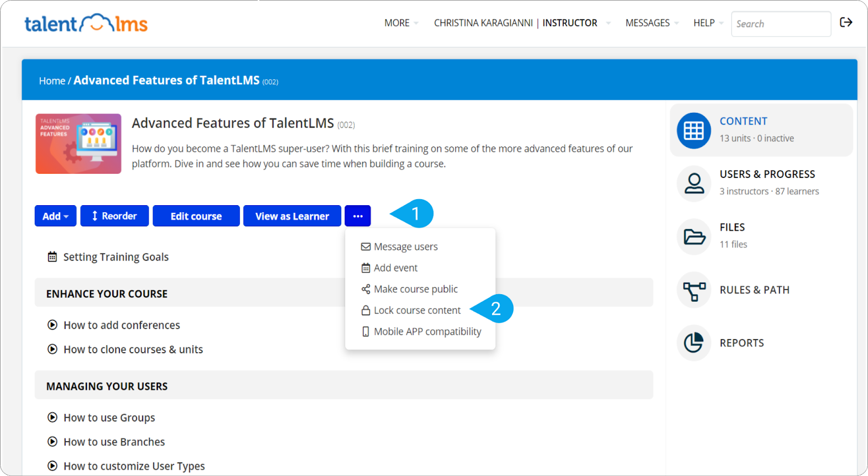The height and width of the screenshot is (476, 868).
Task: Click the calendar icon beside Add event
Action: click(366, 268)
